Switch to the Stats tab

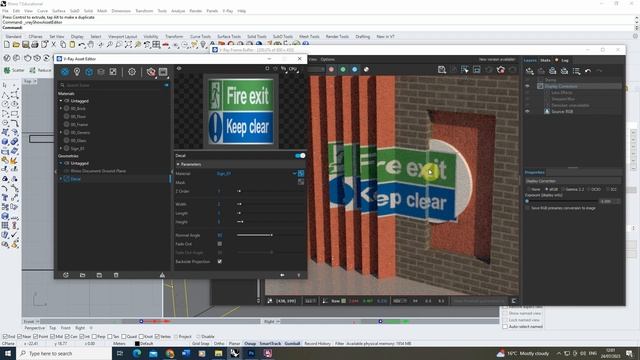coord(545,60)
